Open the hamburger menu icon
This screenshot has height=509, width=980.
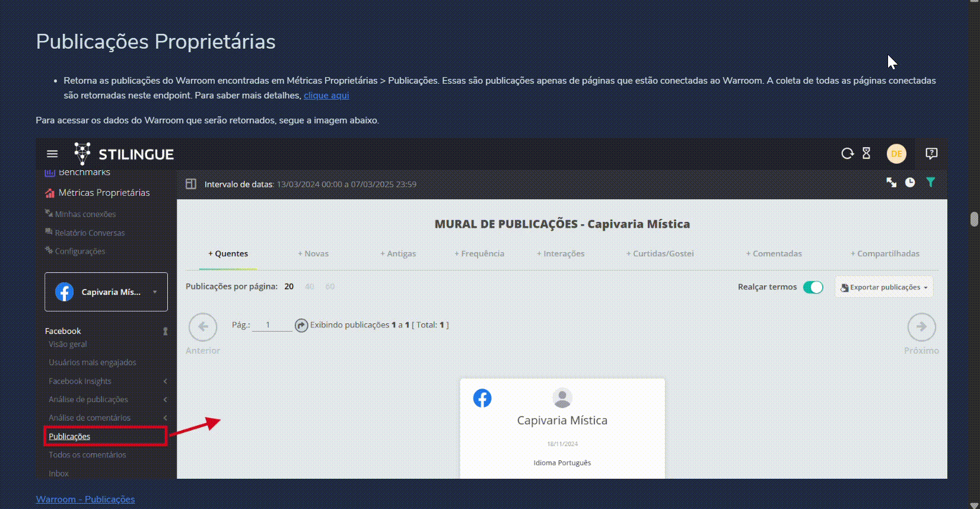(52, 154)
